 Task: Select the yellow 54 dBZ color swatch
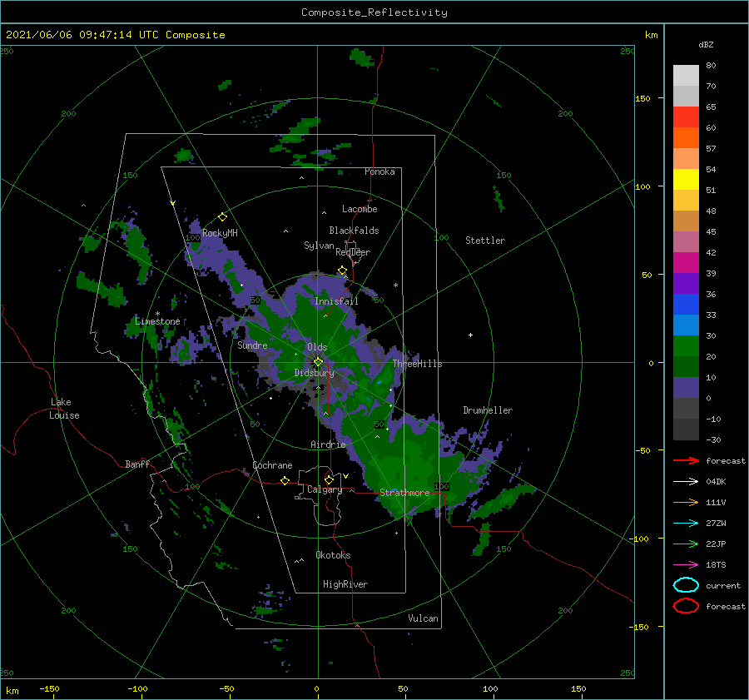coord(686,180)
